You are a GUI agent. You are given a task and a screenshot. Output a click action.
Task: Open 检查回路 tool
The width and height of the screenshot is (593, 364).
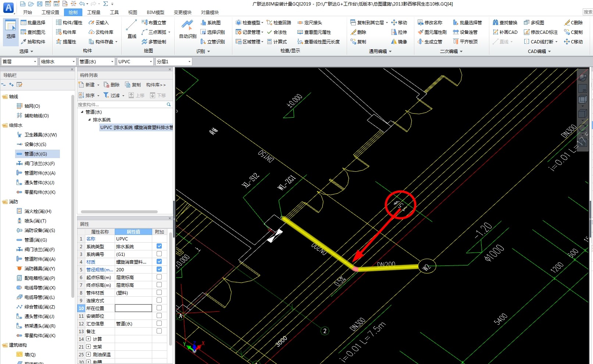(279, 22)
